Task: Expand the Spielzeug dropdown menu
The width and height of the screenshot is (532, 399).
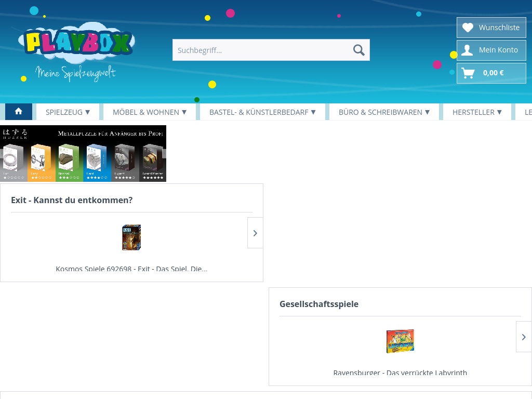Action: tap(68, 112)
